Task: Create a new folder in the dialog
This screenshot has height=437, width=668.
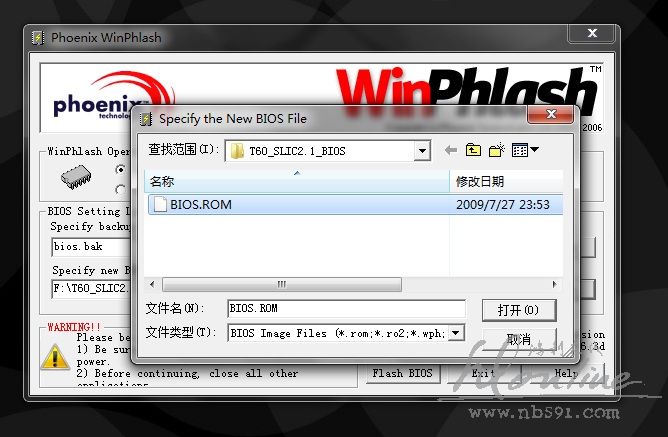Action: [x=497, y=150]
